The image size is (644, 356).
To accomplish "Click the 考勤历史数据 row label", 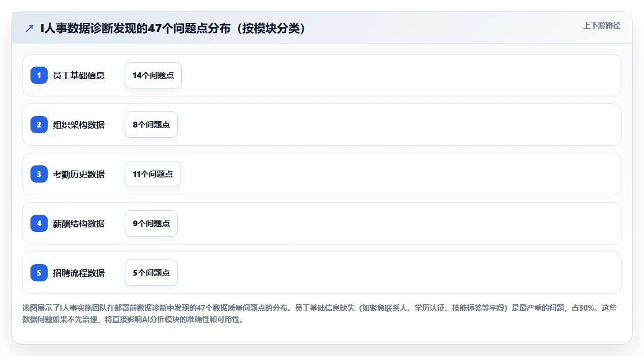I will [x=78, y=174].
